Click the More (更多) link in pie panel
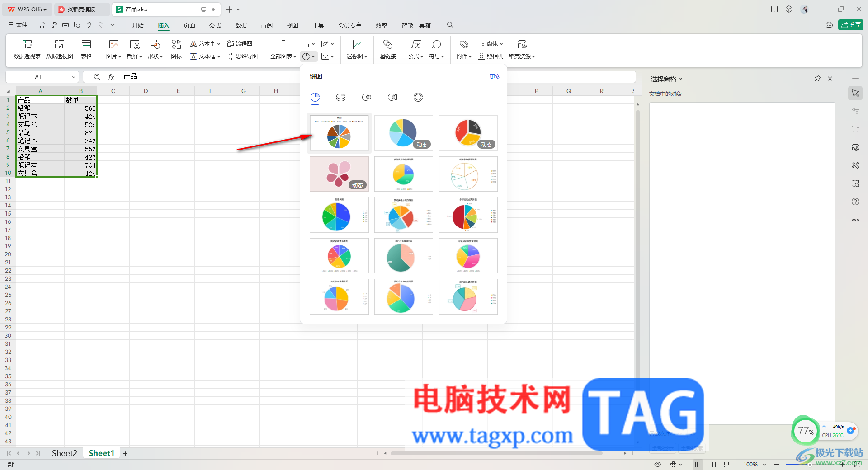 [x=495, y=77]
